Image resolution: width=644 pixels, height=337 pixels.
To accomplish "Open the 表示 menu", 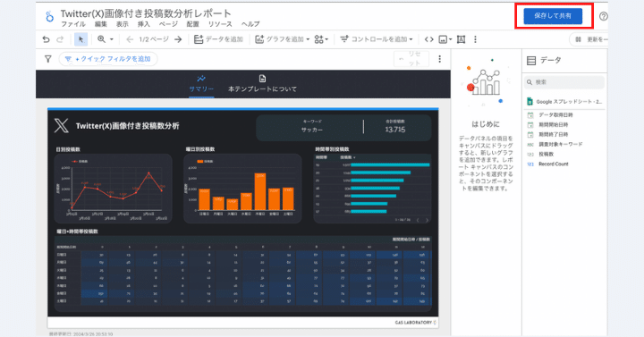I will point(122,24).
